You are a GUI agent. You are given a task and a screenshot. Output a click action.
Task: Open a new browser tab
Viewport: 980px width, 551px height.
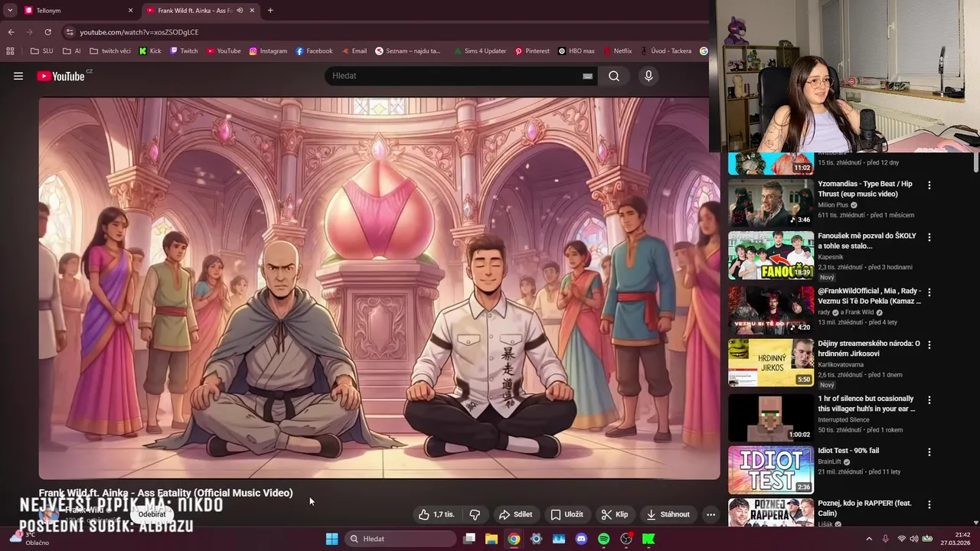[270, 11]
